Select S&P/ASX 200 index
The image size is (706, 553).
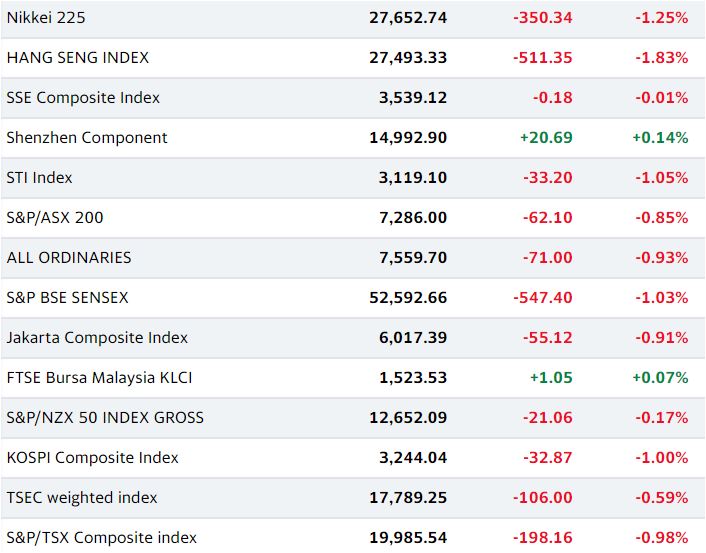(55, 218)
